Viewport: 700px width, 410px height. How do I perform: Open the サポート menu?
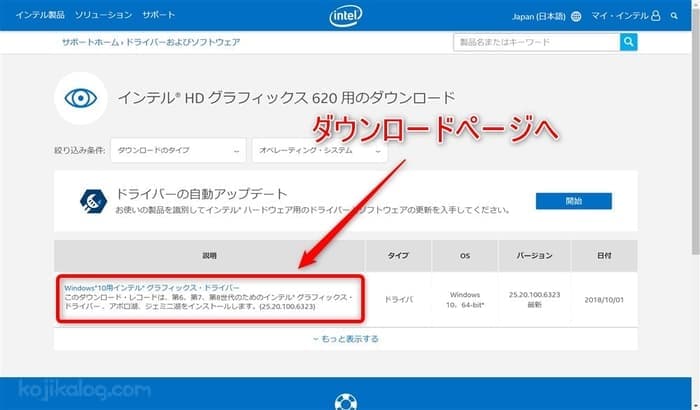point(158,15)
